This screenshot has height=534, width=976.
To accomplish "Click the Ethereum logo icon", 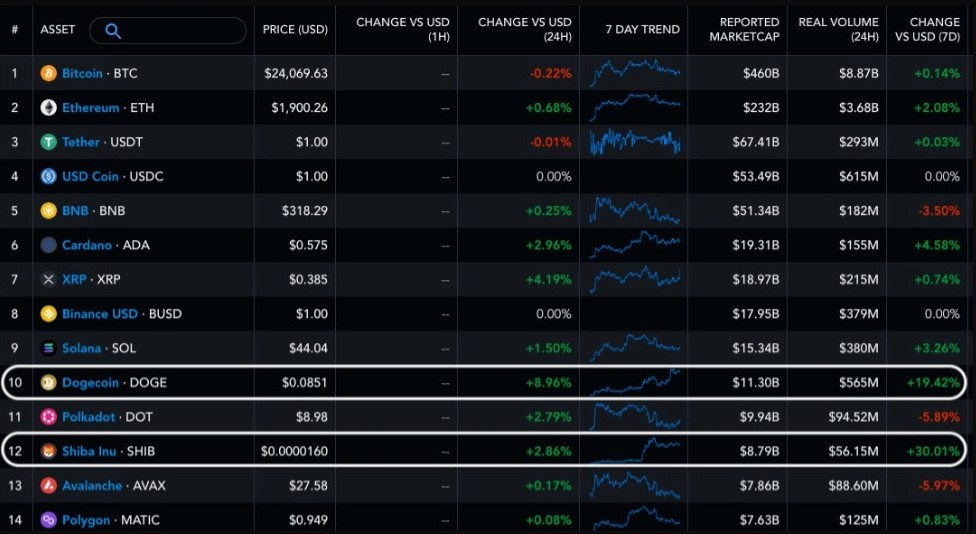I will pos(48,107).
